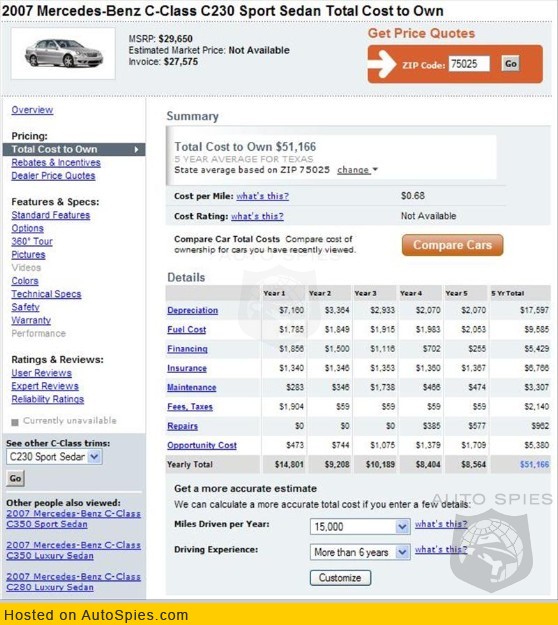Screen dimensions: 558x625
Task: Click the Reliability Ratings link
Action: [47, 399]
